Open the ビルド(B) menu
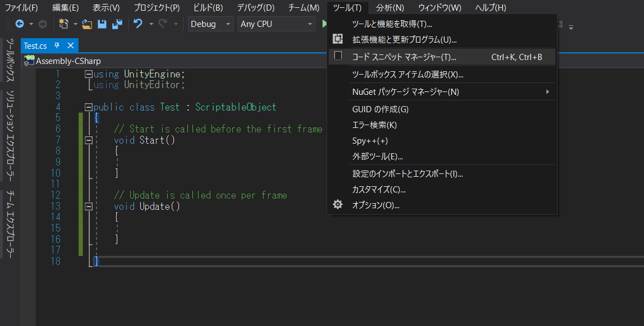The width and height of the screenshot is (644, 326). 208,8
